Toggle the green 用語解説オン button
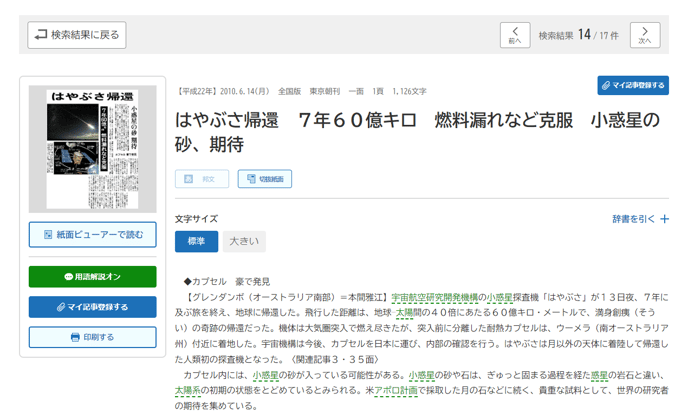This screenshot has height=414, width=688. [93, 277]
